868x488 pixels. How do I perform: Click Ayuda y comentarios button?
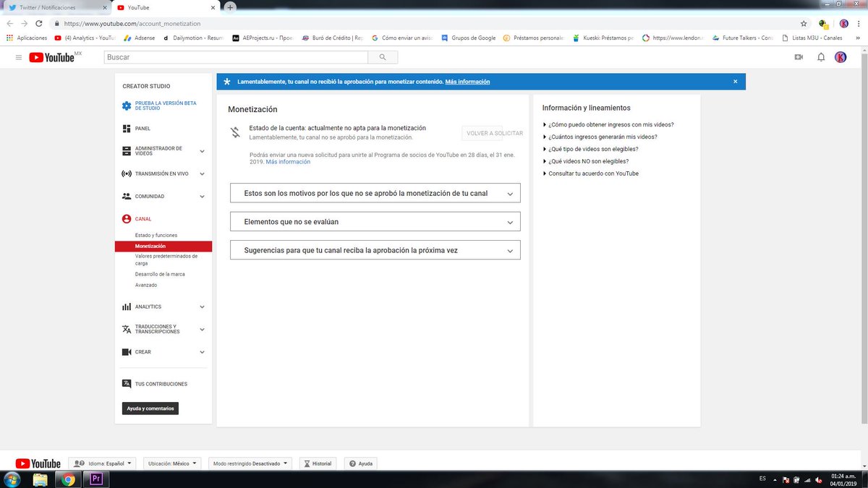click(x=150, y=408)
